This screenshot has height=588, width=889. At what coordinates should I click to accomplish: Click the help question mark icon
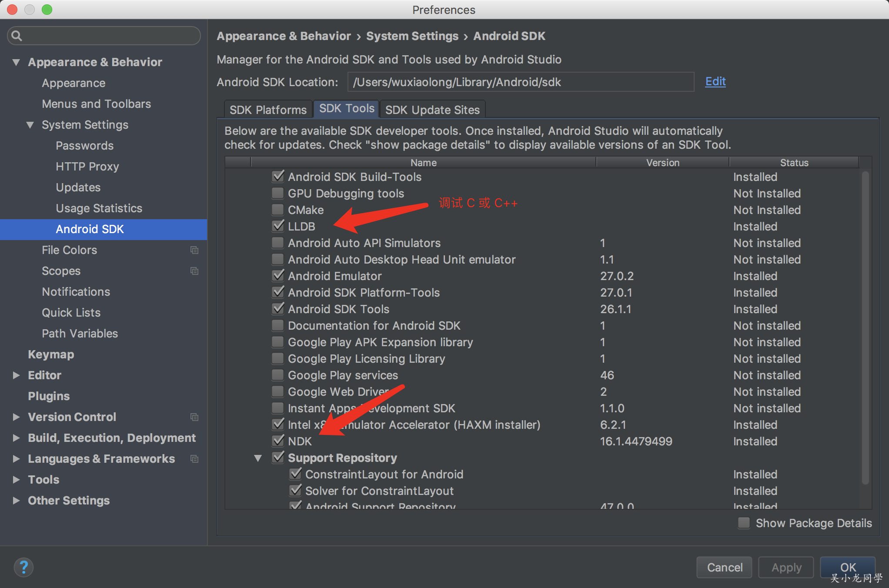[x=23, y=567]
